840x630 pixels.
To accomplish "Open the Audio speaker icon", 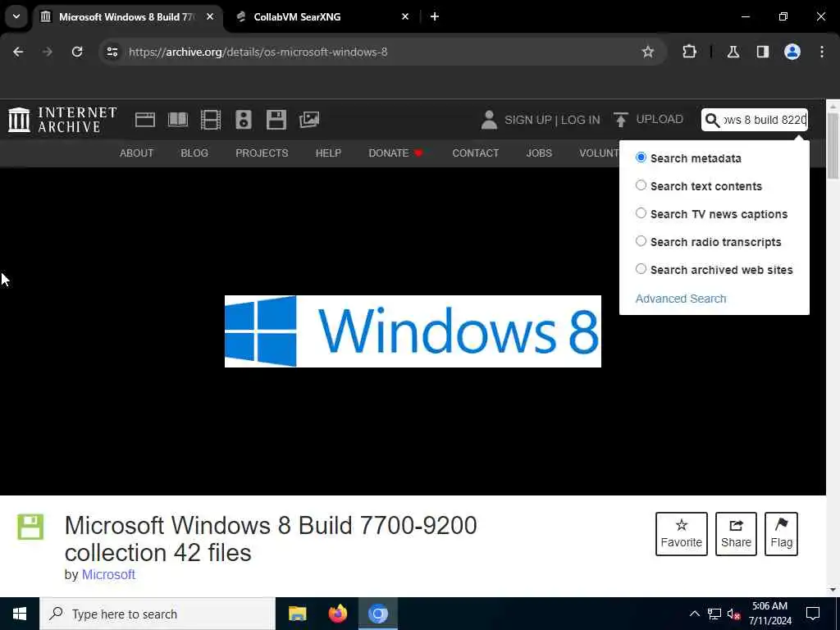I will pyautogui.click(x=243, y=120).
